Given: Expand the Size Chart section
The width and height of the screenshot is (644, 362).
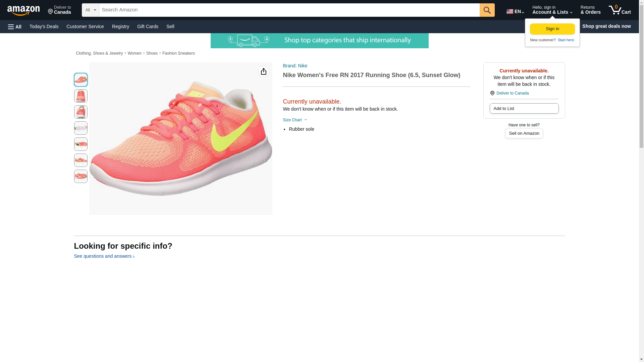Looking at the screenshot, I should coord(295,120).
